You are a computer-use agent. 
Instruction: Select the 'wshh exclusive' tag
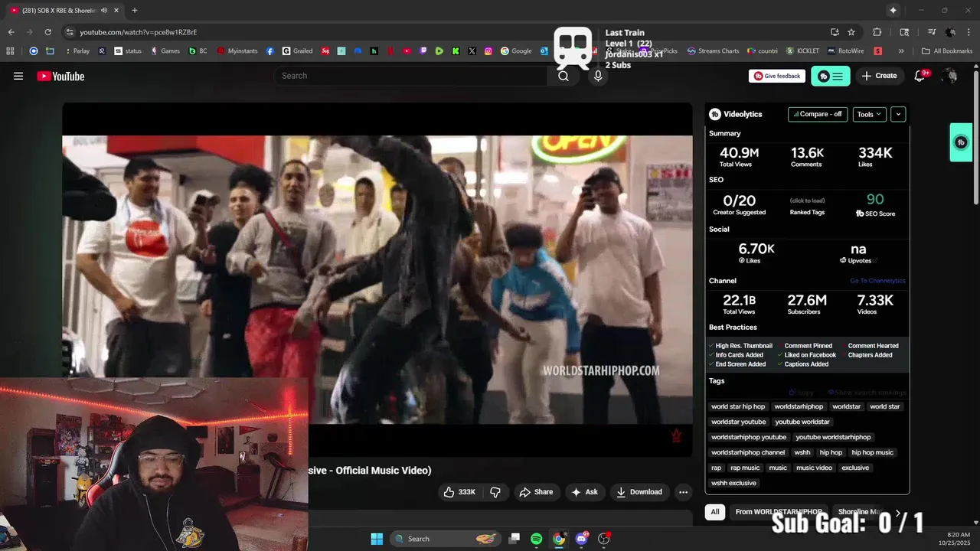(733, 483)
